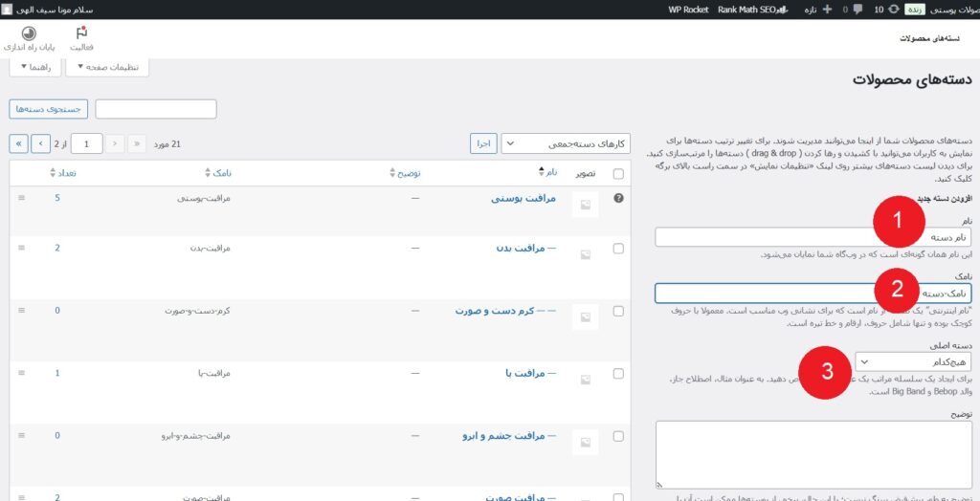Open WP Rocket menu in admin bar
This screenshot has width=980, height=501.
pyautogui.click(x=688, y=10)
